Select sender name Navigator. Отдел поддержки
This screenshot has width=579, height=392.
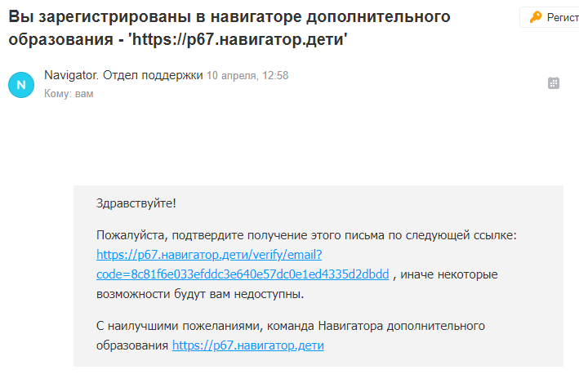point(123,75)
